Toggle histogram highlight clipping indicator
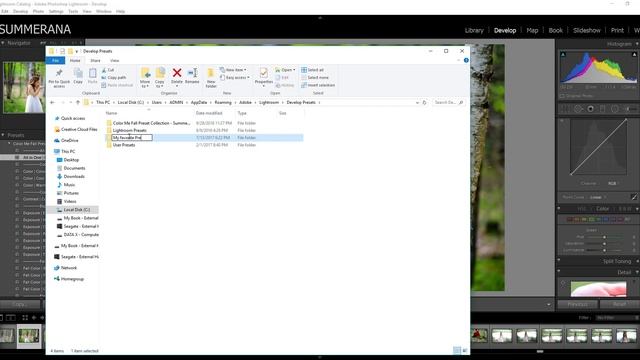This screenshot has width=640, height=360. (634, 54)
